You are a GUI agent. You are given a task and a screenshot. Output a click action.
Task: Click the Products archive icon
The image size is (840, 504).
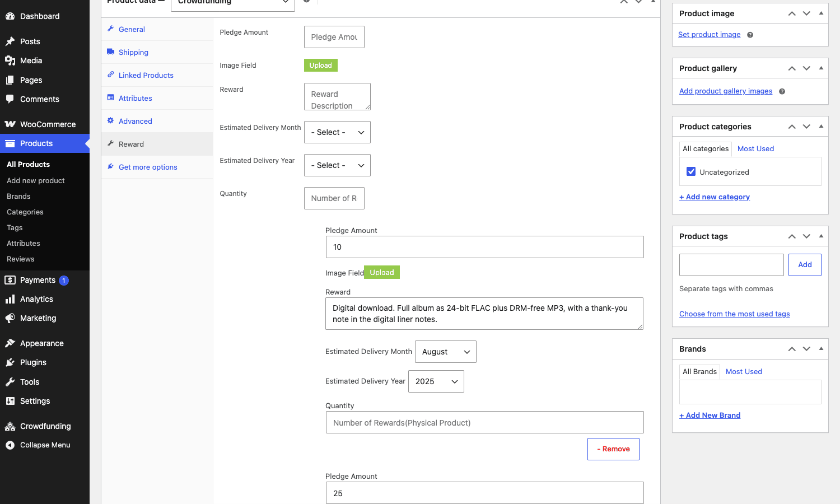coord(10,143)
